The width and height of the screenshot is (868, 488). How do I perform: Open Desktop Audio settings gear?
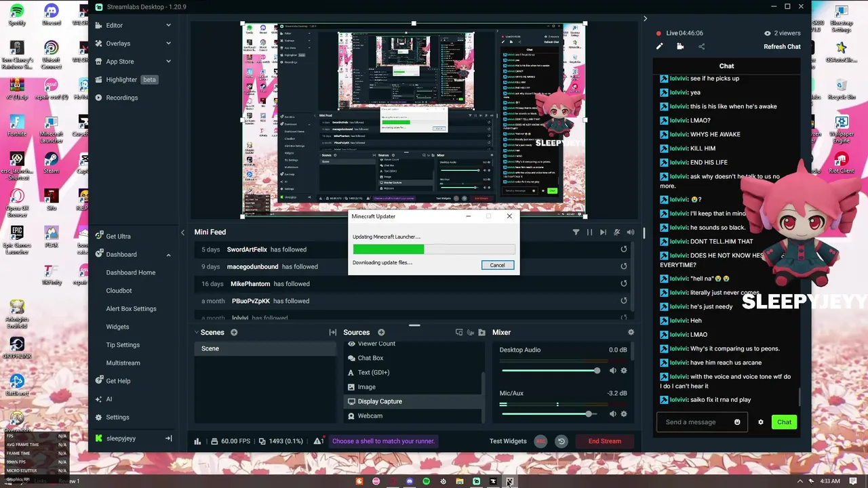click(x=624, y=371)
